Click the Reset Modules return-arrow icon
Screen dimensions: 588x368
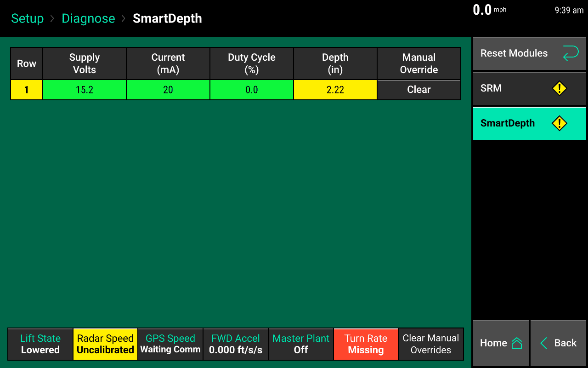571,53
